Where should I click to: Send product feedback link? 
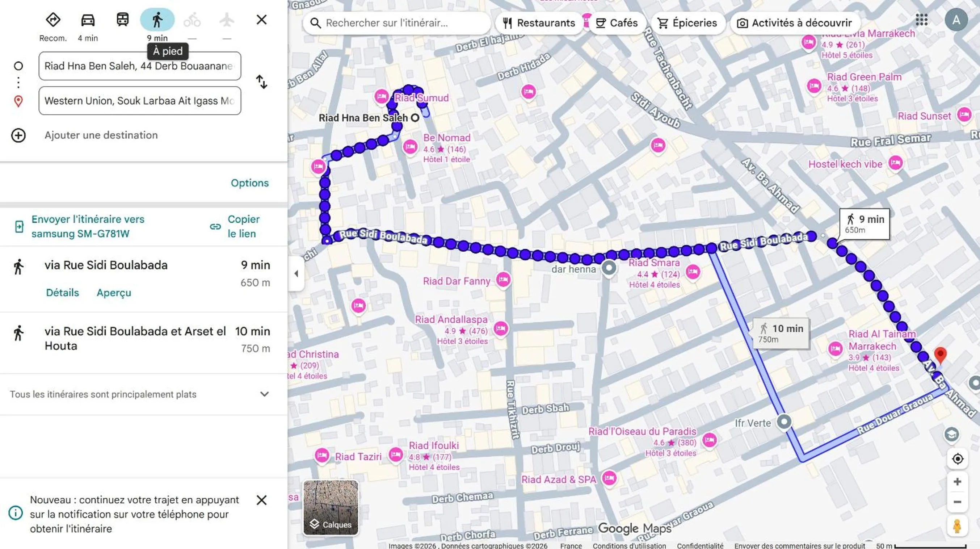click(x=800, y=546)
